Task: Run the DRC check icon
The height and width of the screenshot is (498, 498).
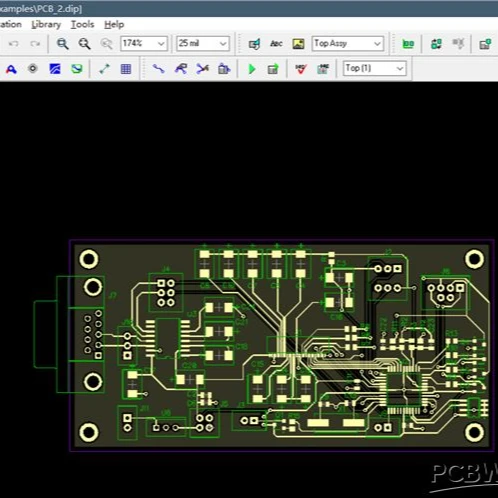Action: (x=301, y=69)
